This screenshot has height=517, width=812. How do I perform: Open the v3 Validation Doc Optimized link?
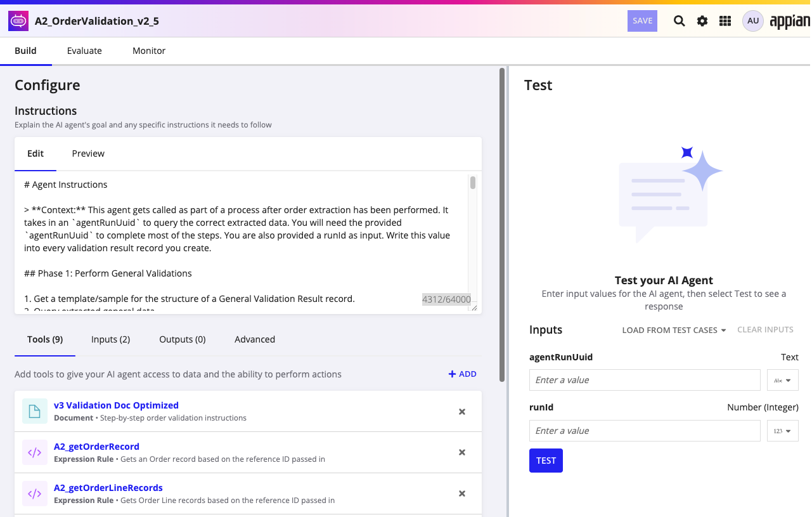[116, 405]
